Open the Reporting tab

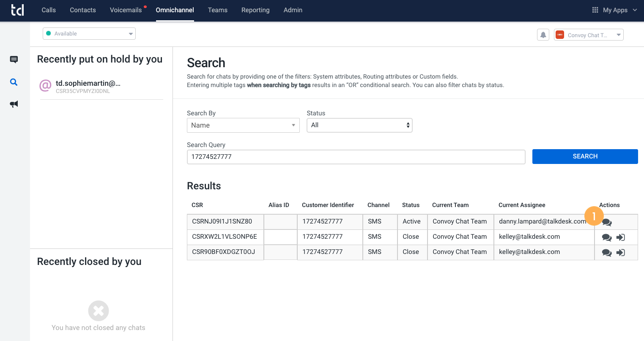point(255,10)
